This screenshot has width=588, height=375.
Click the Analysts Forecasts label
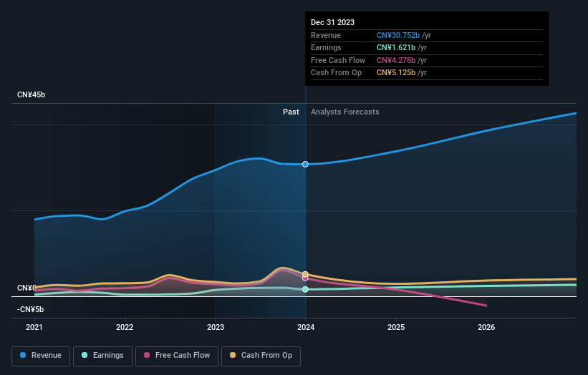click(x=345, y=112)
